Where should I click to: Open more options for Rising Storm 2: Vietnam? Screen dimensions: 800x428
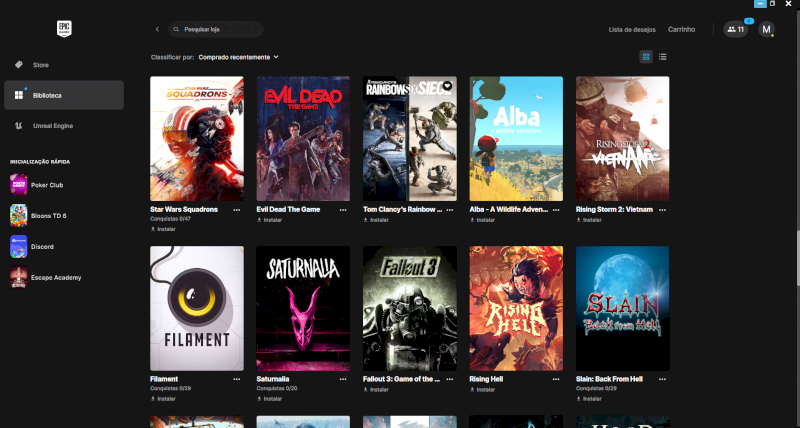pyautogui.click(x=662, y=210)
